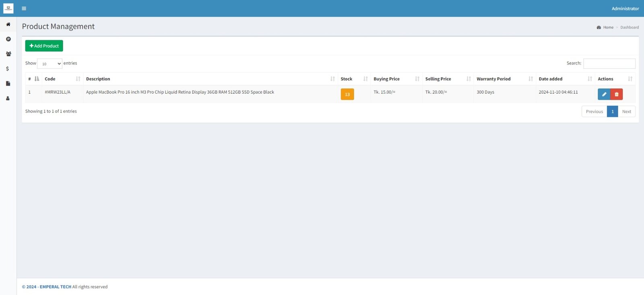
Task: Open the single user icon in the sidebar
Action: pyautogui.click(x=8, y=98)
